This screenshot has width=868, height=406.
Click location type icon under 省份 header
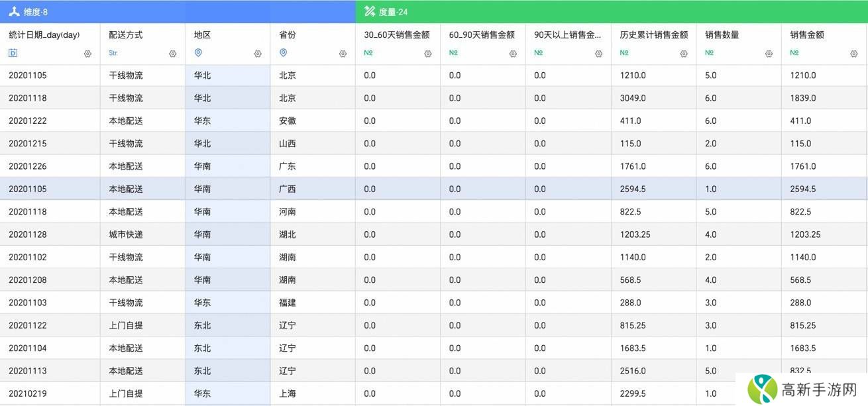(x=283, y=53)
